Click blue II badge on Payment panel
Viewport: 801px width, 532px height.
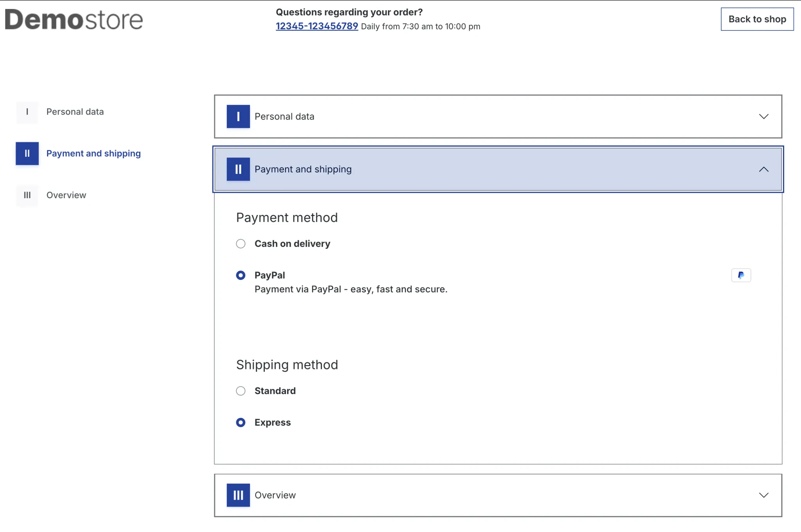pyautogui.click(x=238, y=169)
